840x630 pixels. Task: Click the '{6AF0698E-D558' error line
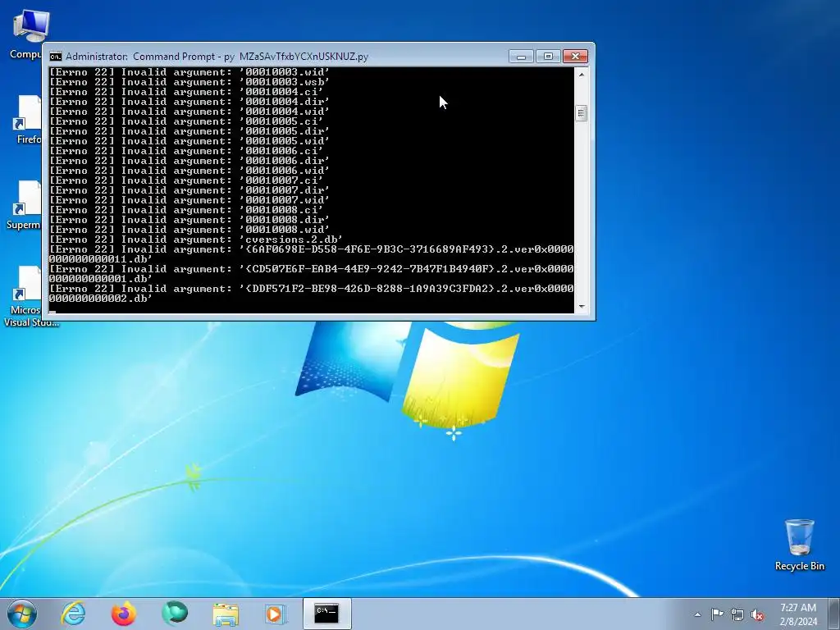pos(311,254)
